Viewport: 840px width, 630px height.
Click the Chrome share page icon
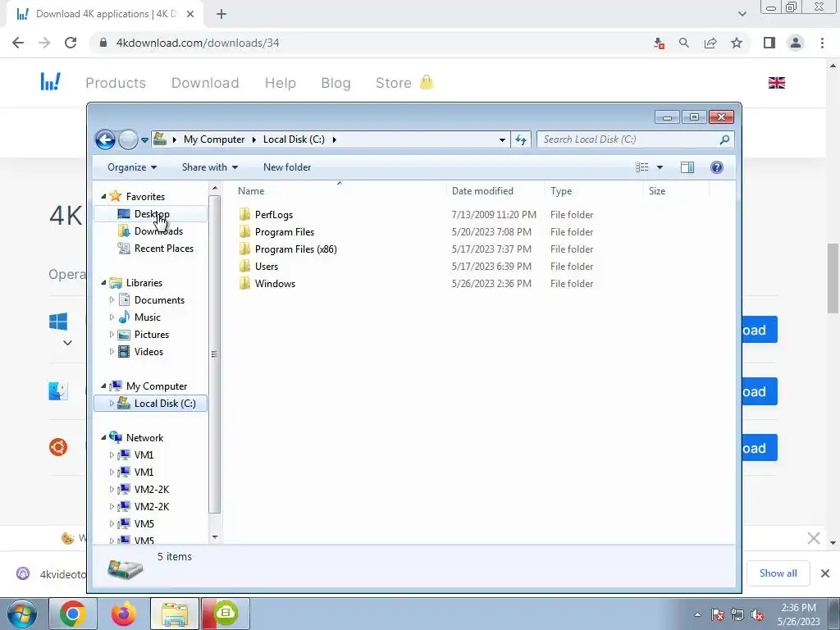(x=710, y=43)
